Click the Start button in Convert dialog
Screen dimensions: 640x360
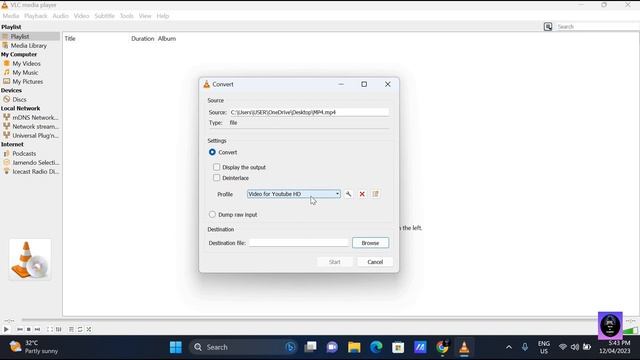coord(335,262)
